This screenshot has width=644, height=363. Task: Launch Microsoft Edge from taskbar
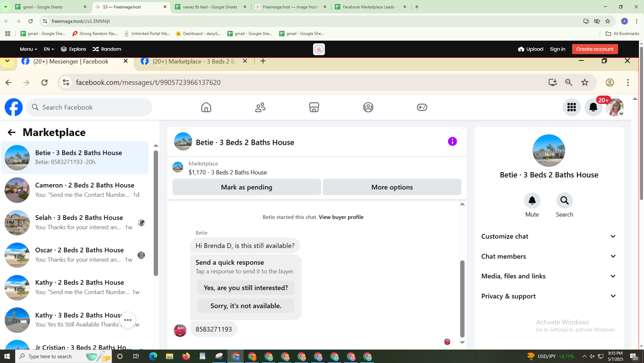coord(153,356)
